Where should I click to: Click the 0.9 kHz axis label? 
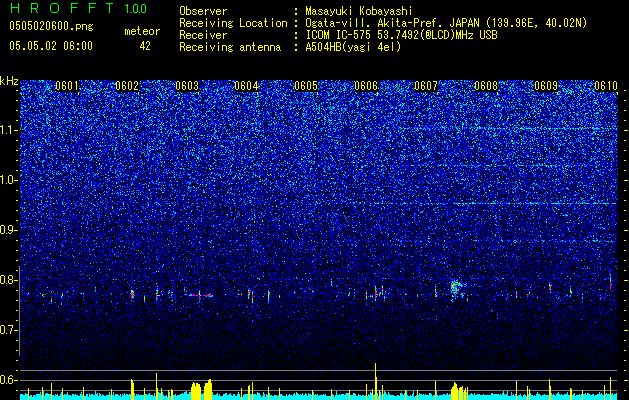coord(9,230)
